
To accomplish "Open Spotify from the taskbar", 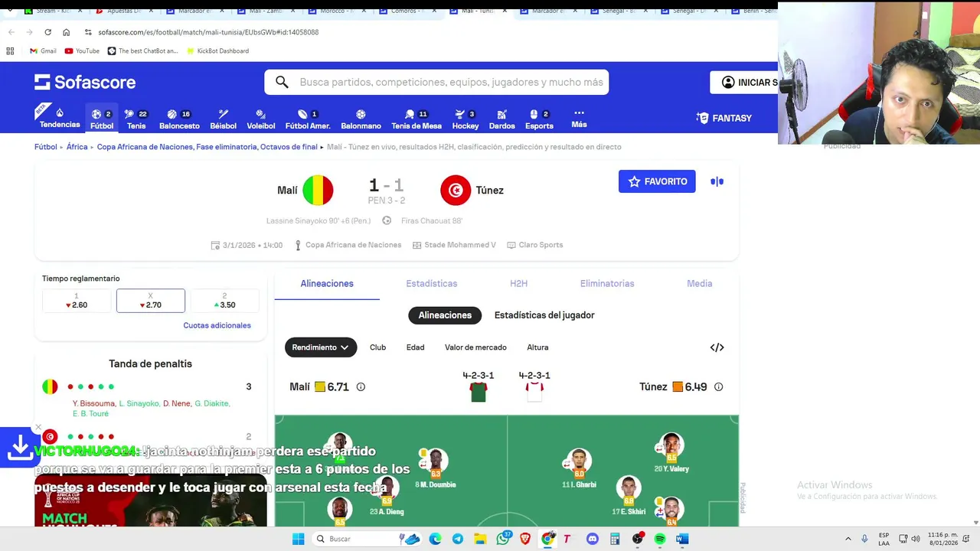I will [x=660, y=539].
